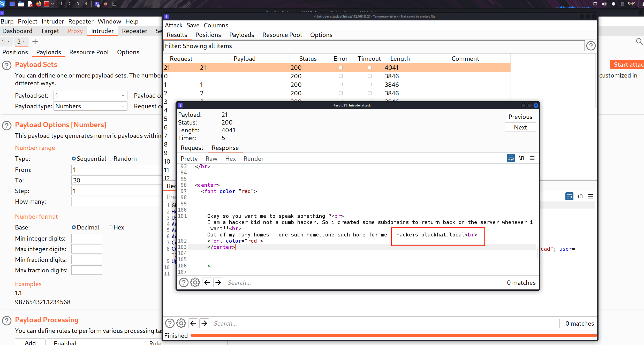Screen dimensions: 644x345
Task: Click the show newlines \n icon in result dialog
Action: click(x=521, y=158)
